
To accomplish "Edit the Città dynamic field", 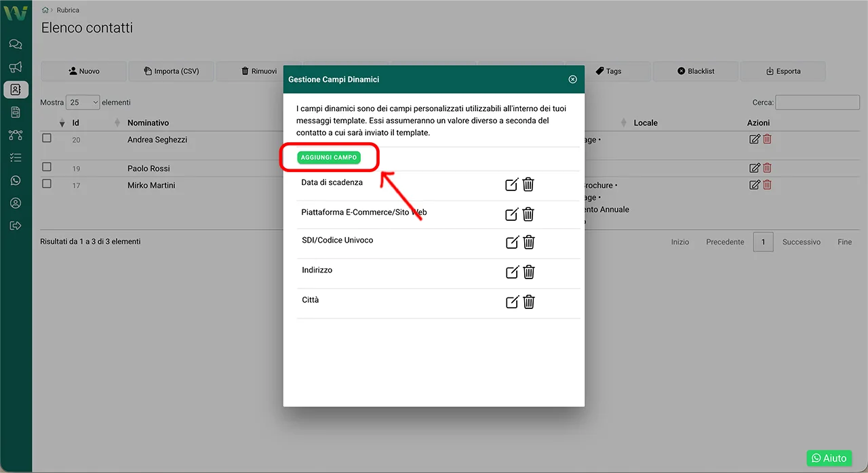I will pos(512,302).
